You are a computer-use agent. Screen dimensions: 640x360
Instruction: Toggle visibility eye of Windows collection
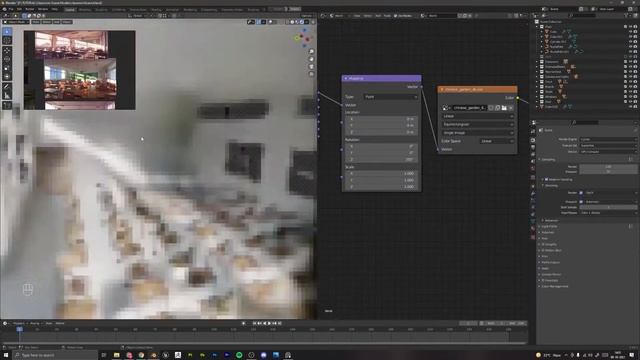point(630,97)
